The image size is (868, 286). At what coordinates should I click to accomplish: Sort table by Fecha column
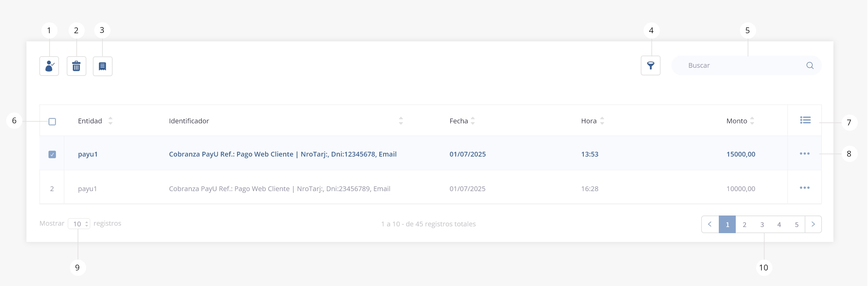473,121
